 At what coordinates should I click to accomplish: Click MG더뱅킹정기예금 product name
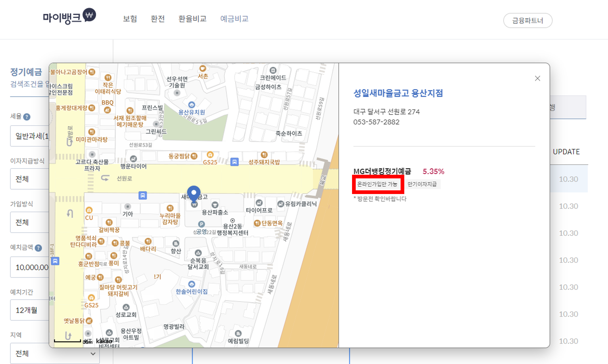point(382,171)
